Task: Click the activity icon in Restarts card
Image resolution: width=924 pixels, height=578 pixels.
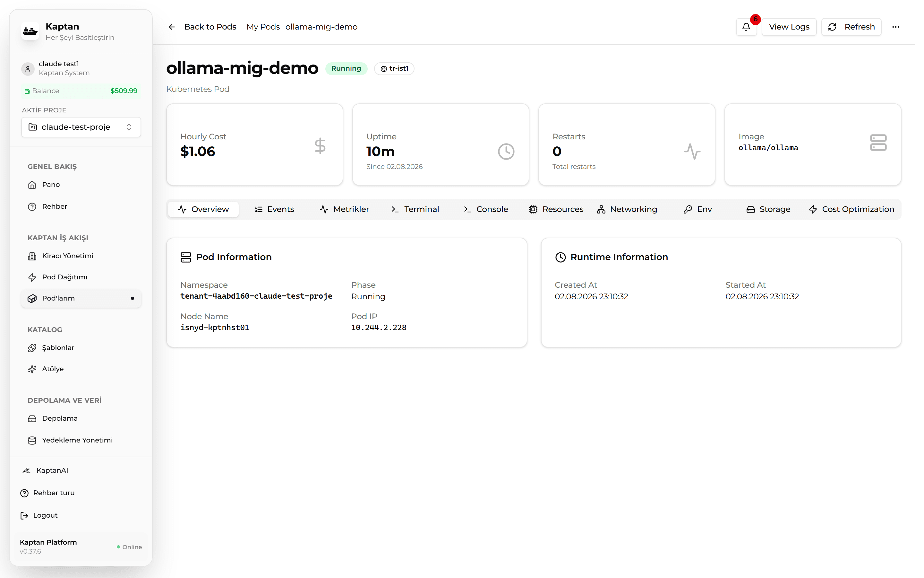Action: pyautogui.click(x=692, y=151)
